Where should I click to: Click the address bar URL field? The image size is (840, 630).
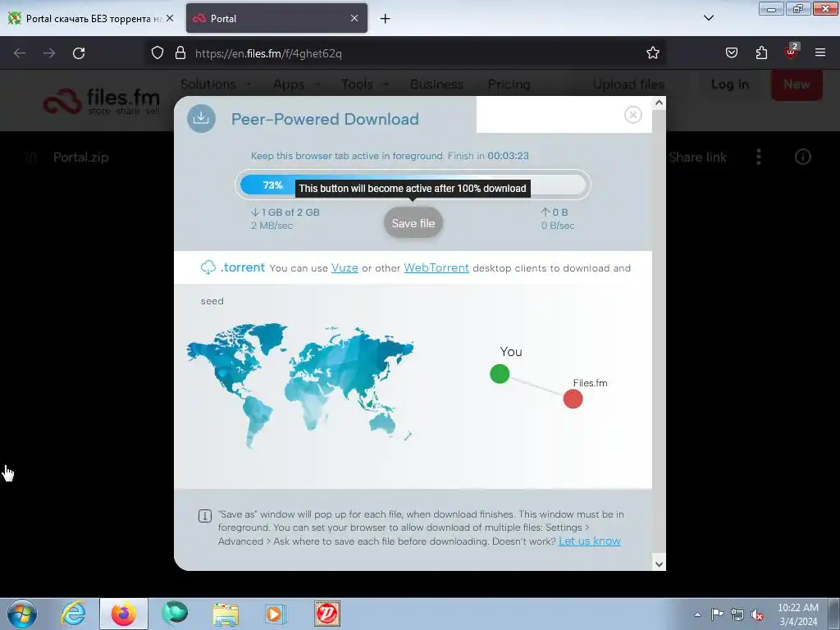[407, 53]
